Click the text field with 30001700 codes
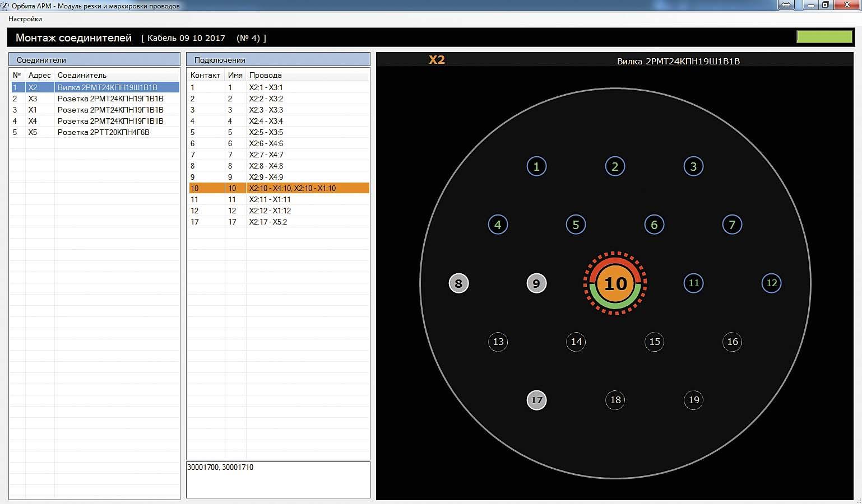This screenshot has height=504, width=862. click(x=278, y=479)
